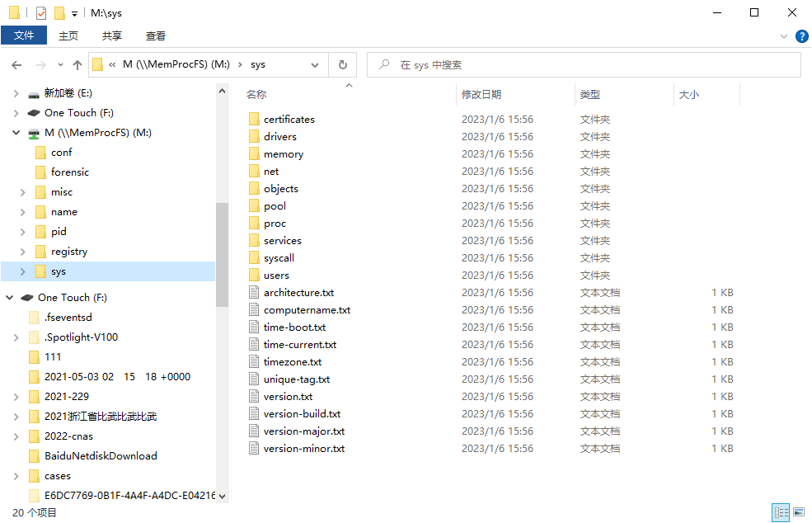Click the title bar folder icon
Screen dimensions: 812x523
pyautogui.click(x=15, y=13)
